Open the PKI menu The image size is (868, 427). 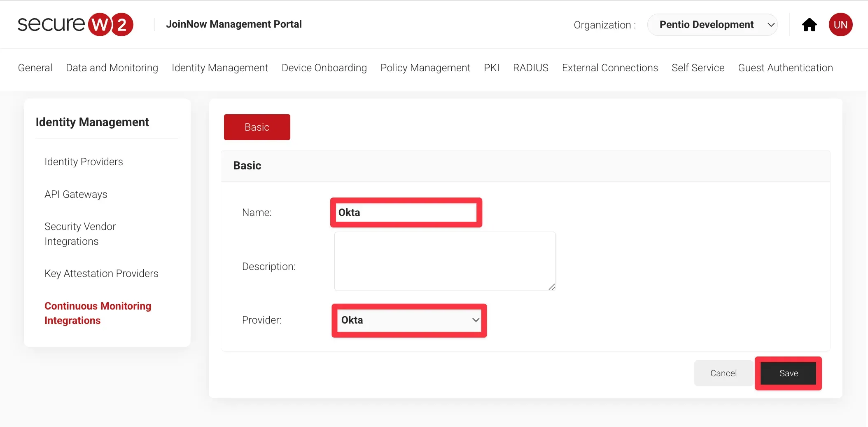[491, 68]
